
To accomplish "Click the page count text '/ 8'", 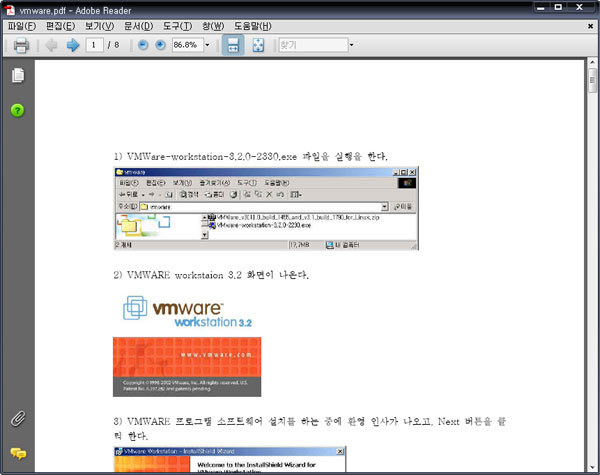I will pyautogui.click(x=113, y=45).
